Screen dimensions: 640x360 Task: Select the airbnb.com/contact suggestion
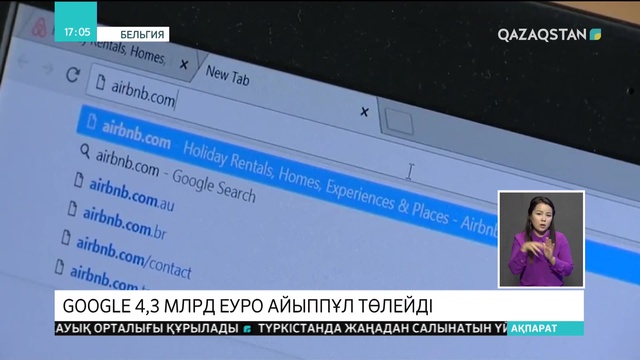pos(133,257)
